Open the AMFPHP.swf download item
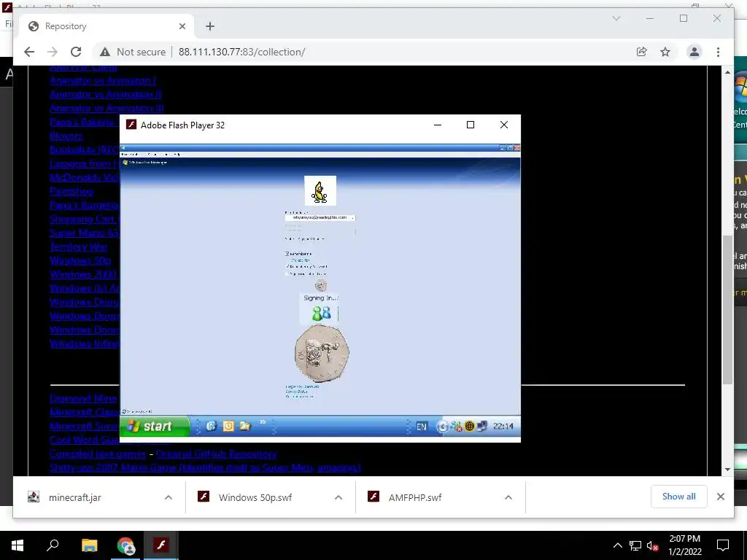The height and width of the screenshot is (560, 747). (414, 497)
